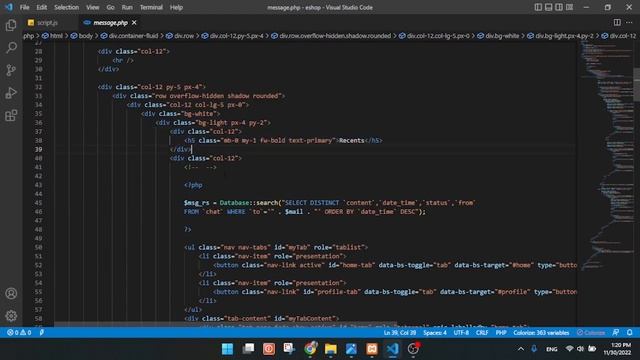The width and height of the screenshot is (640, 360).
Task: Open the div.row breadcrumb item
Action: [184, 36]
